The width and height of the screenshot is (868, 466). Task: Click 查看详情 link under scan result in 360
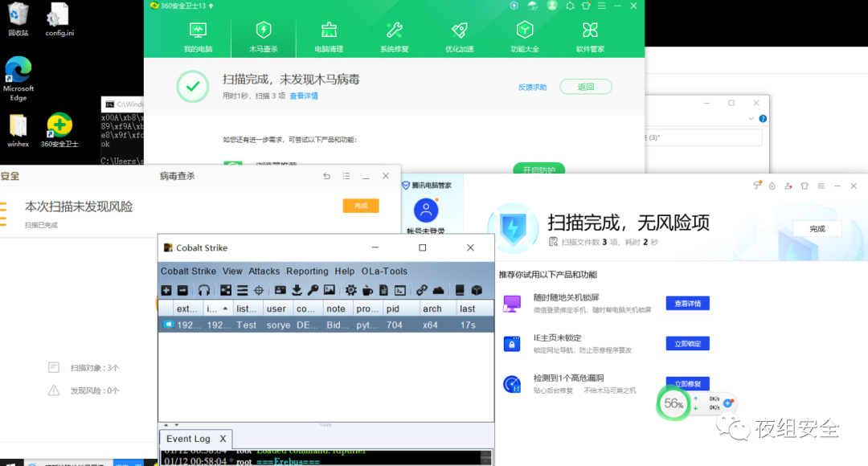point(304,96)
